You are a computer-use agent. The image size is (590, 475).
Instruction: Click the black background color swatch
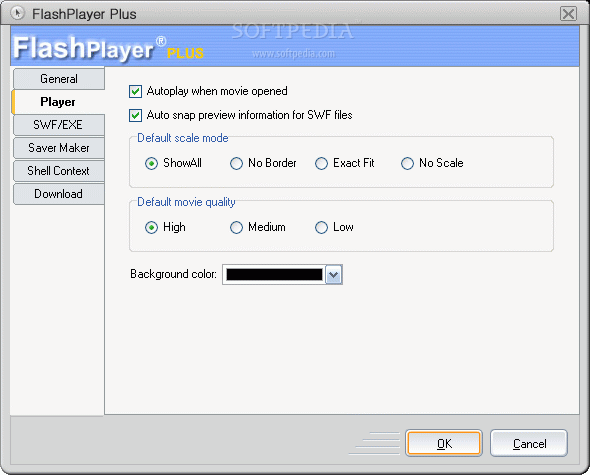click(x=274, y=275)
